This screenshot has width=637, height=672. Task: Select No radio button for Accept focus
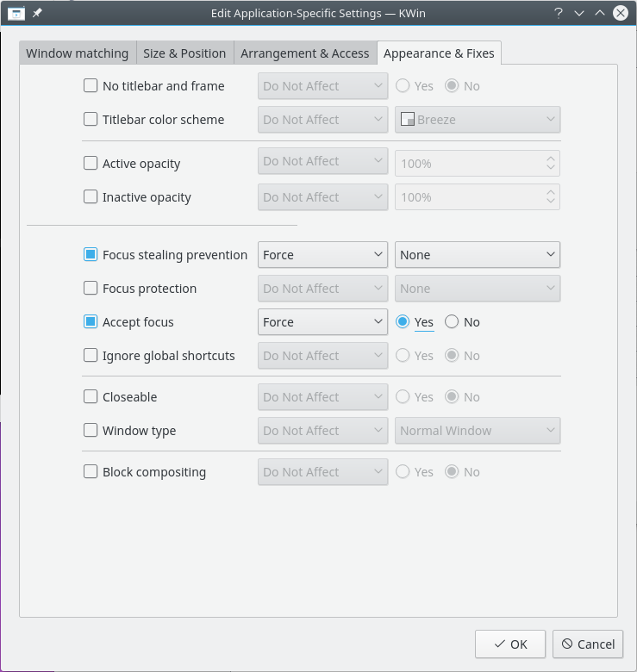453,322
